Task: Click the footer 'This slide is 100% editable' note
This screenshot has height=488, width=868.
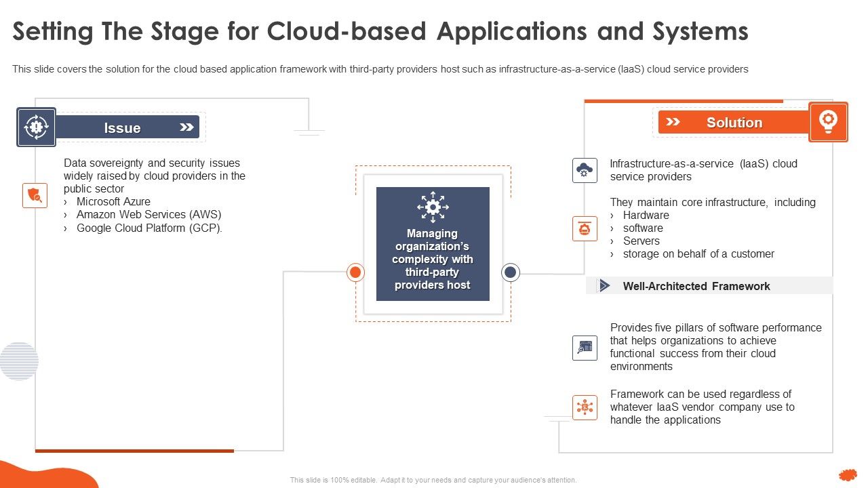Action: [434, 480]
